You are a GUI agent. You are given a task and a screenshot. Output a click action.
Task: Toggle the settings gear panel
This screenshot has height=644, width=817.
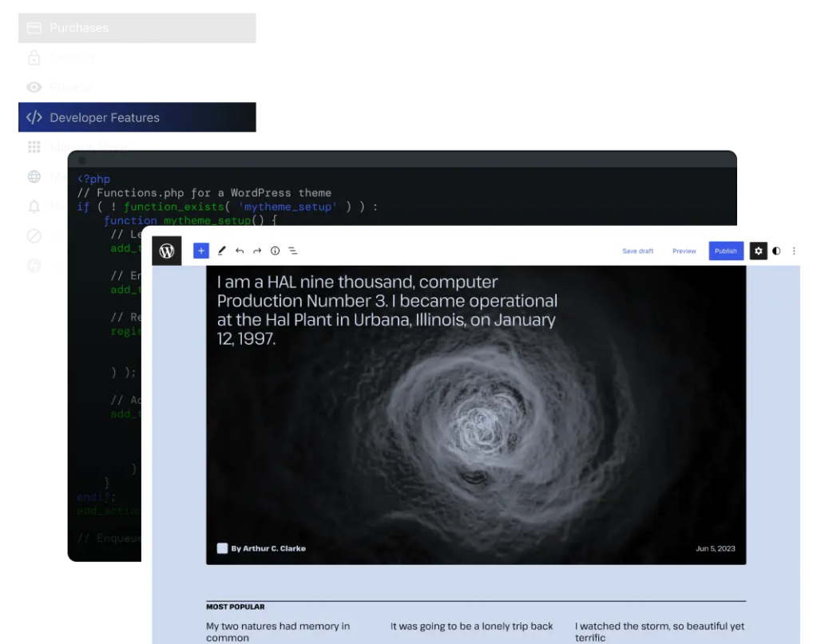click(x=759, y=251)
